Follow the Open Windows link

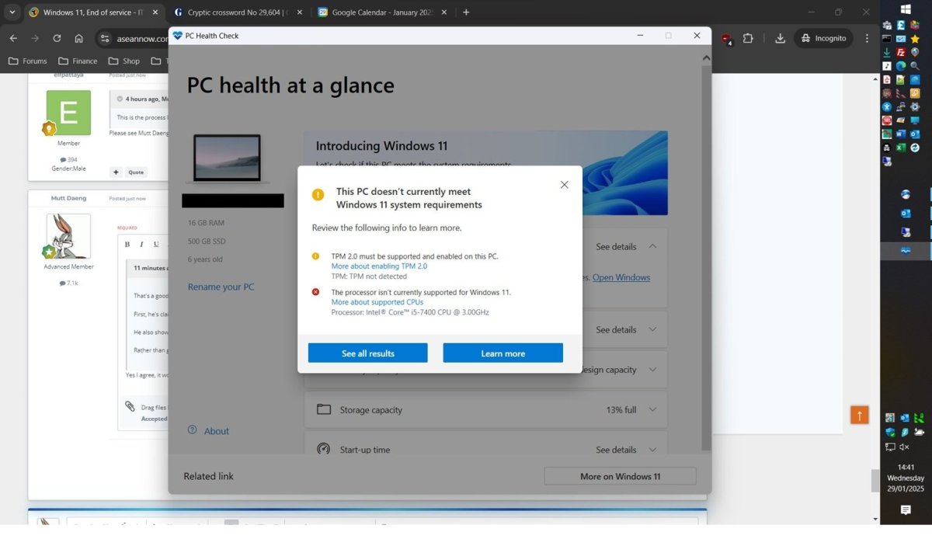tap(621, 277)
